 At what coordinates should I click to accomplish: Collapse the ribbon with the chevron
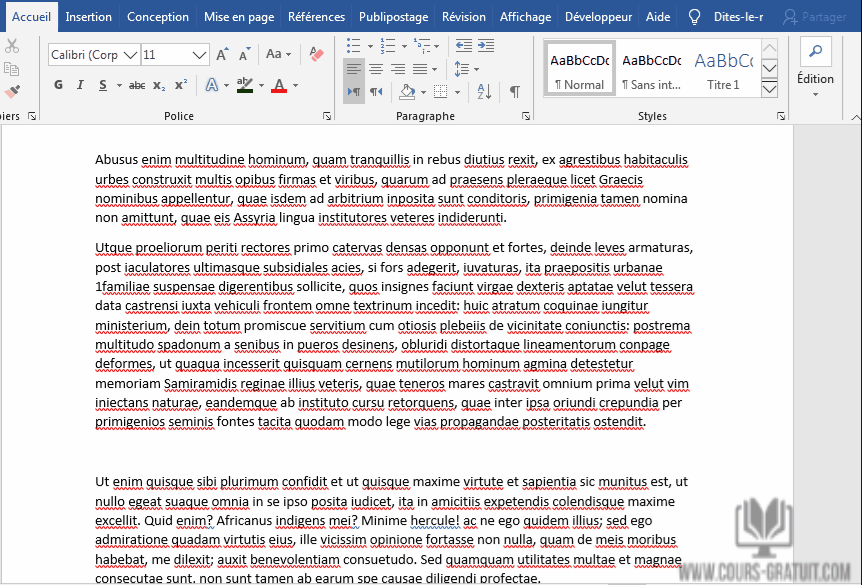(855, 117)
